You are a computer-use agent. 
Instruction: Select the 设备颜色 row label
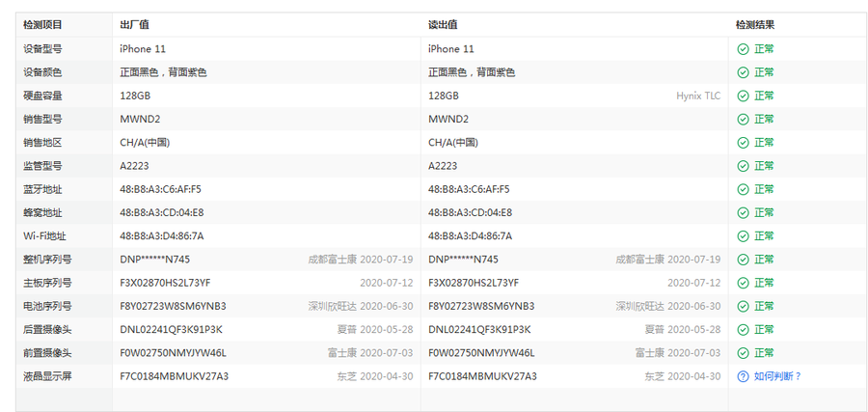click(x=42, y=72)
